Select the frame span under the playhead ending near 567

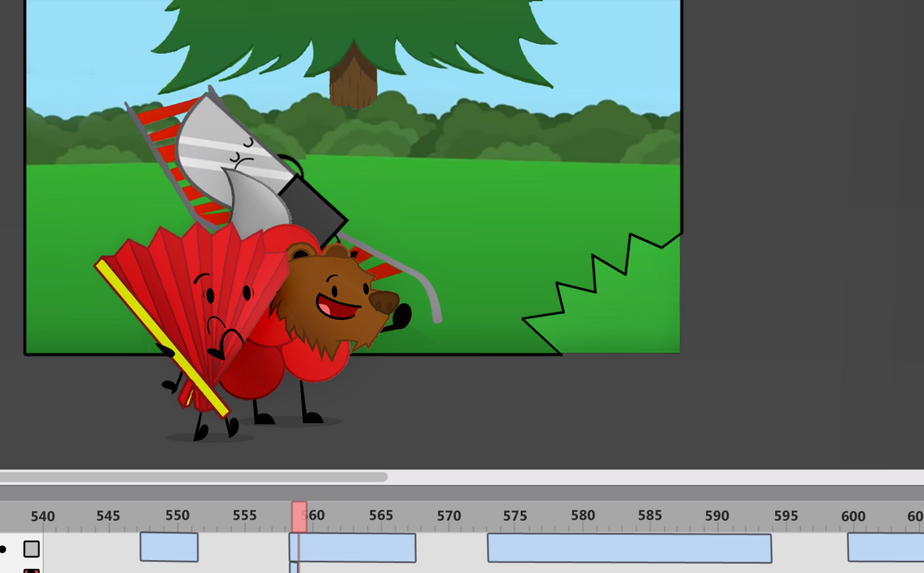click(x=353, y=548)
